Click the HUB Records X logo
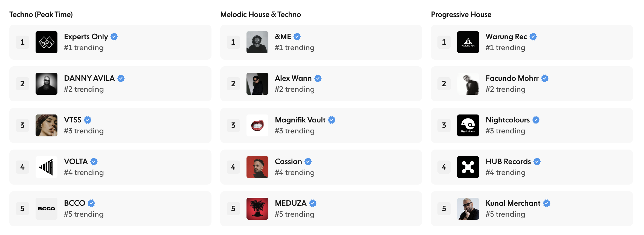The width and height of the screenshot is (644, 235). coord(468,167)
